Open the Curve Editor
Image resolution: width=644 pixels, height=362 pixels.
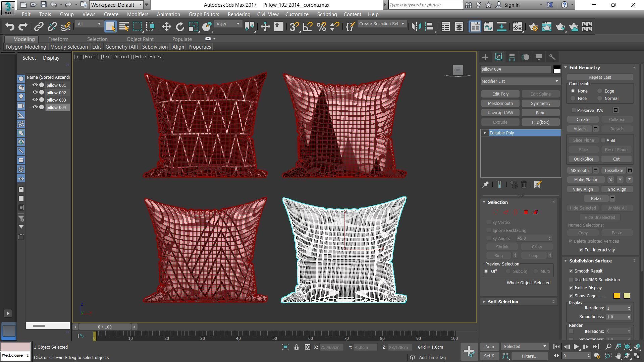tap(488, 26)
